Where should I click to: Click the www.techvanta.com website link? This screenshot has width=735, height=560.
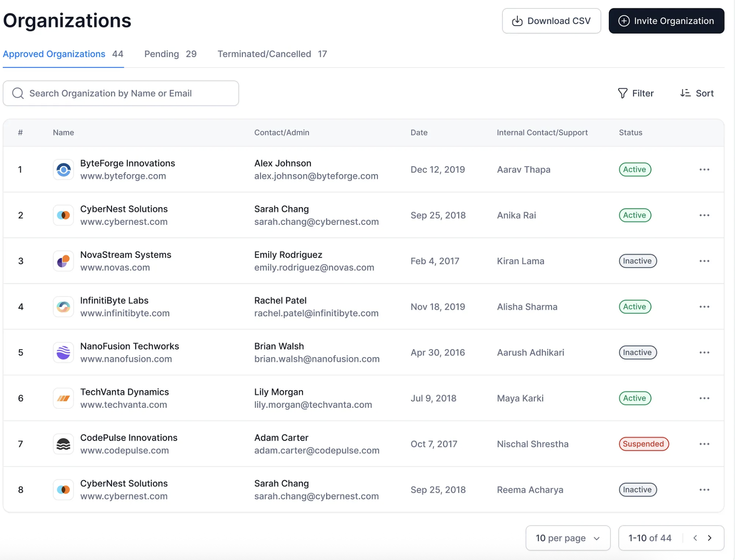(123, 405)
